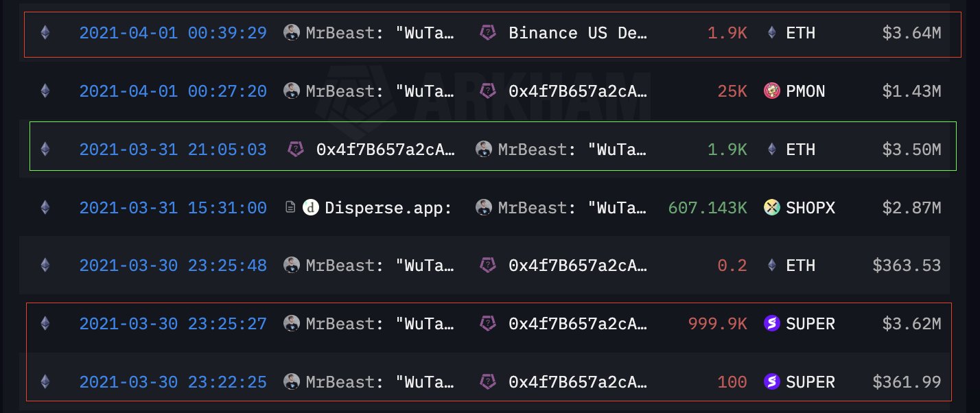Open the transaction timestamp 2021-04-01 00:39:29

pos(173,32)
